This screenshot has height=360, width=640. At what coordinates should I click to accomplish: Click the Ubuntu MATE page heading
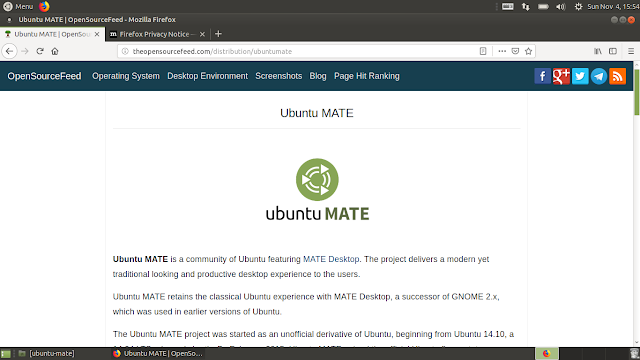[x=317, y=113]
